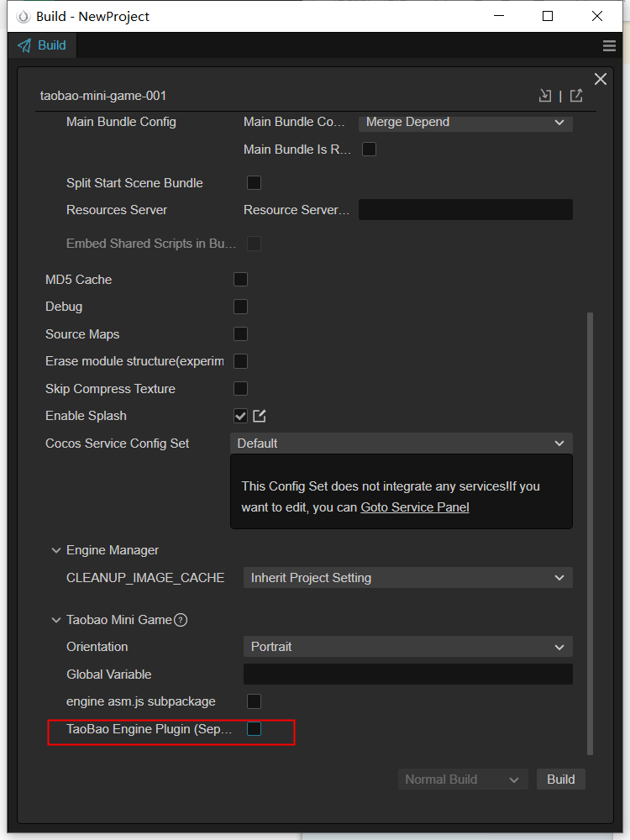
Task: Click the engine asm.js subpackage label
Action: coord(141,701)
